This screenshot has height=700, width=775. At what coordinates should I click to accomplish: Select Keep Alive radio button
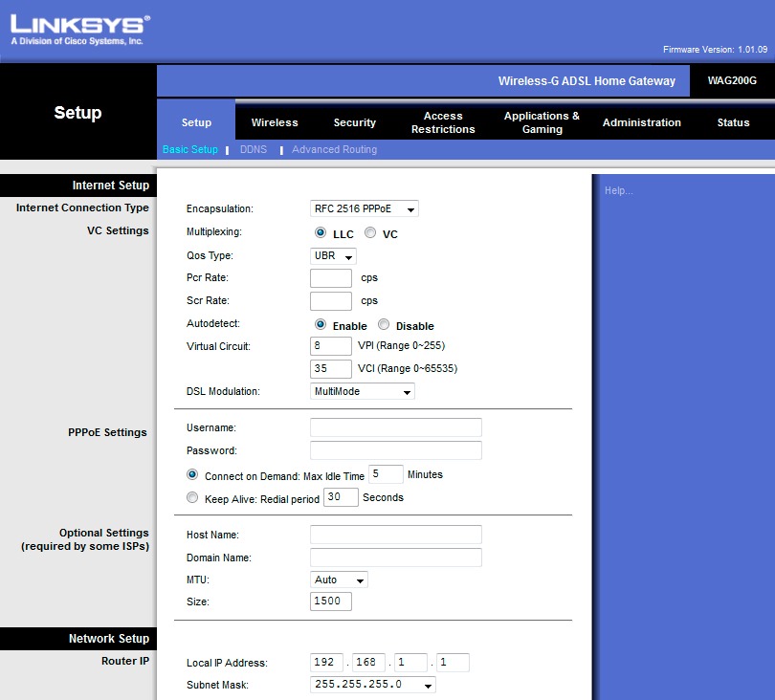click(x=192, y=497)
